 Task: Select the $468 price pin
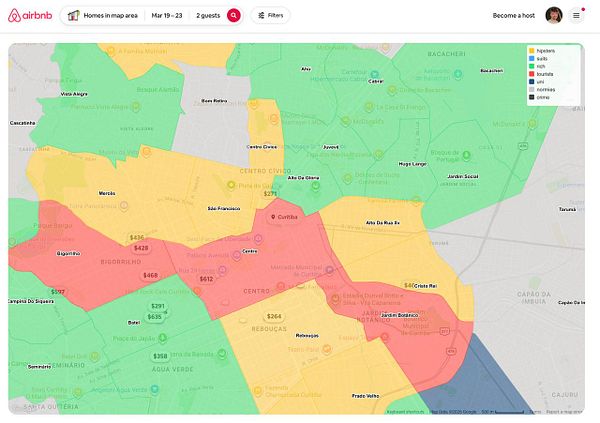pyautogui.click(x=150, y=275)
